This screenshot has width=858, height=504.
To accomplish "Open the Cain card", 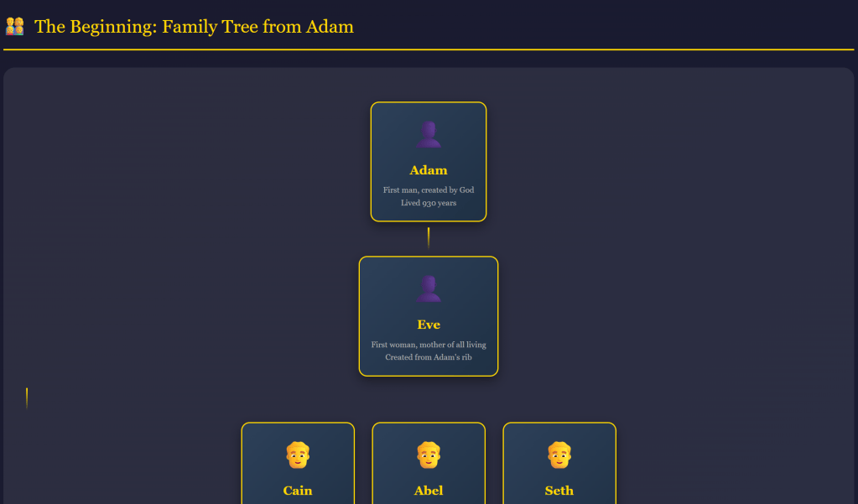I will [x=298, y=465].
